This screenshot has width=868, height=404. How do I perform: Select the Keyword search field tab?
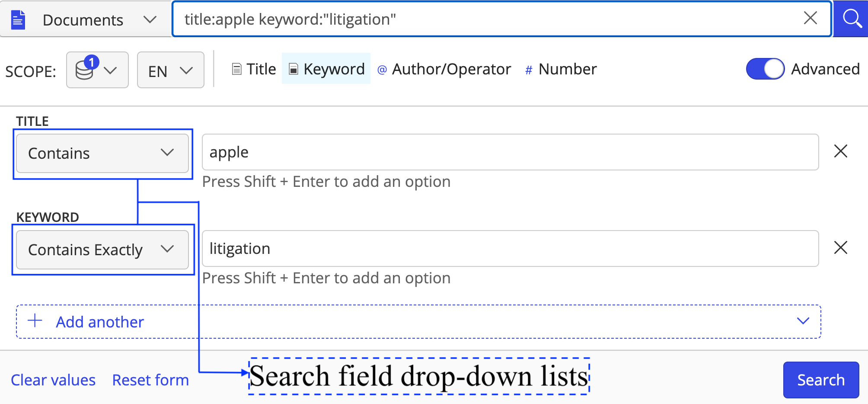[x=327, y=69]
